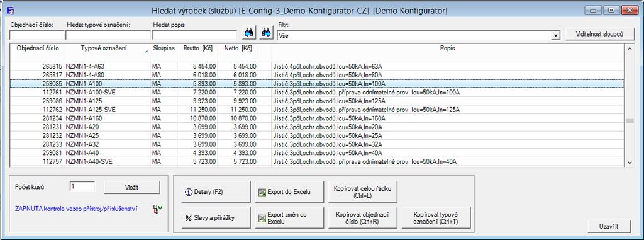Sort by Brutto [Kč] column header

tap(197, 49)
